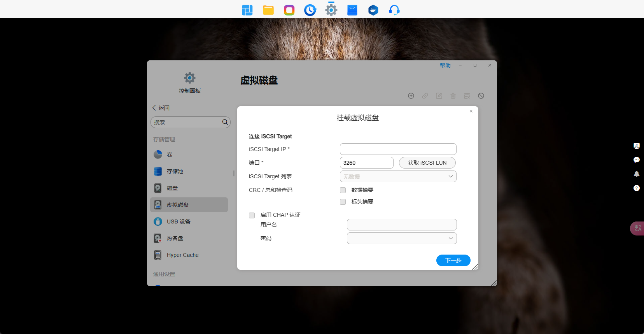Open the blue clock backup icon

click(x=310, y=10)
